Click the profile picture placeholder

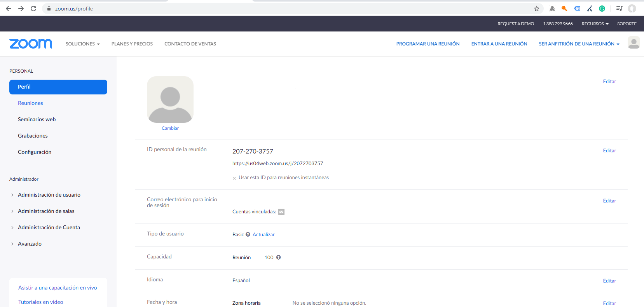pyautogui.click(x=170, y=99)
